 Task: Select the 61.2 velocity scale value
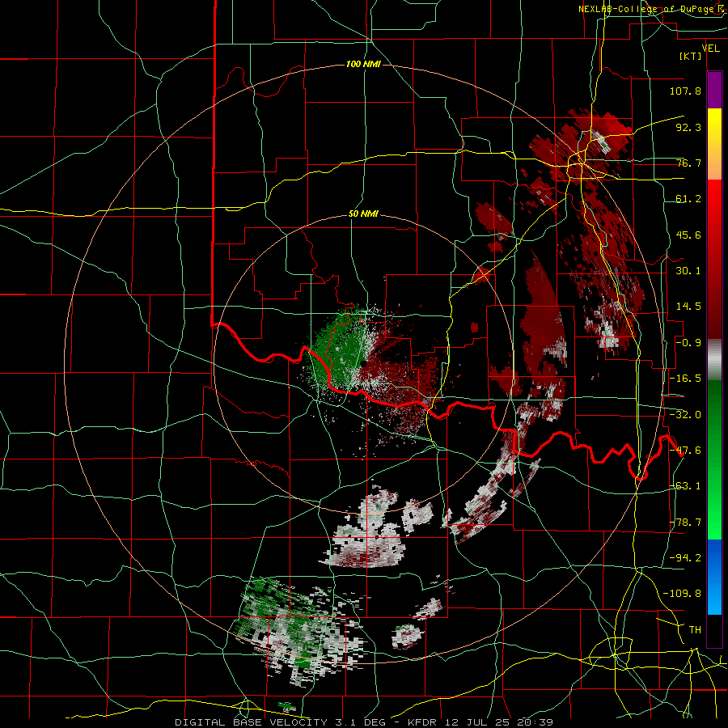pyautogui.click(x=688, y=199)
